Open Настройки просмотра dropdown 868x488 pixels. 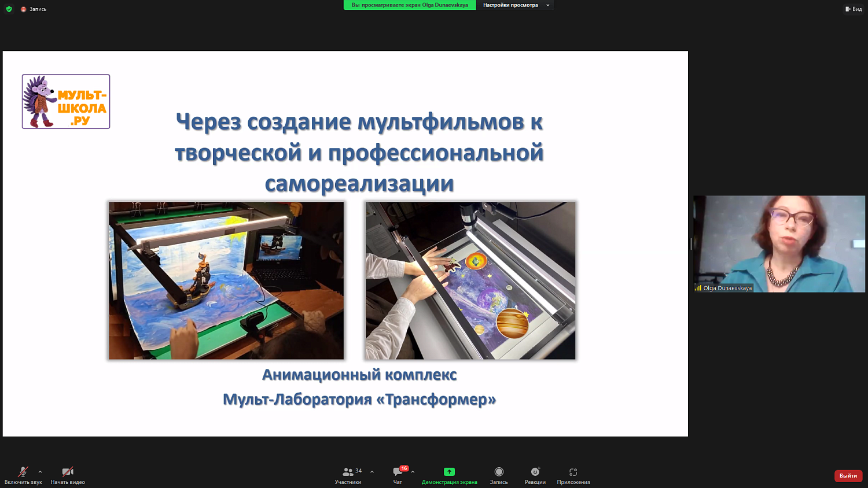(x=516, y=5)
